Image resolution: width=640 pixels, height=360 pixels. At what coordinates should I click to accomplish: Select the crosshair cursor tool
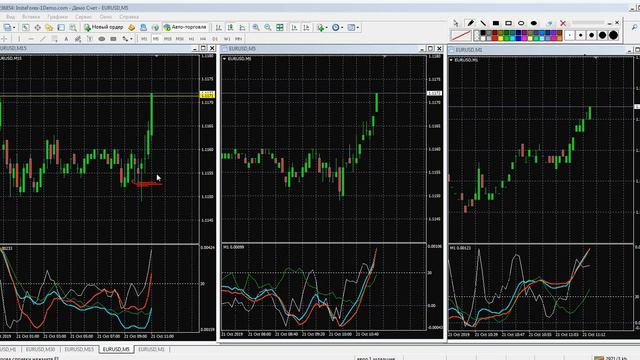click(x=4, y=39)
